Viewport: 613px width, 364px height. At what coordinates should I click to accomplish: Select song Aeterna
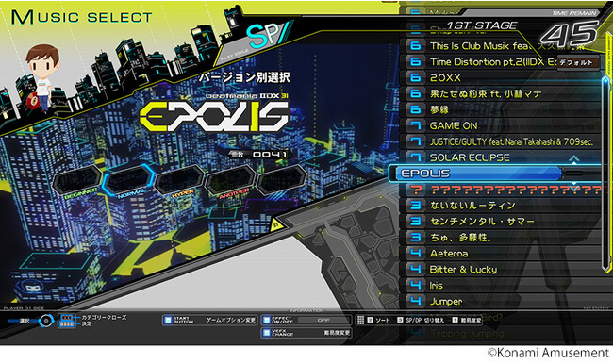(502, 254)
